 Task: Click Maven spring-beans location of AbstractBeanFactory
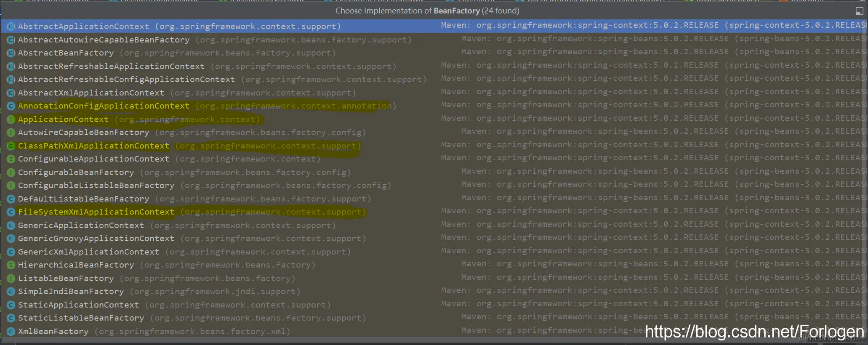tap(663, 52)
